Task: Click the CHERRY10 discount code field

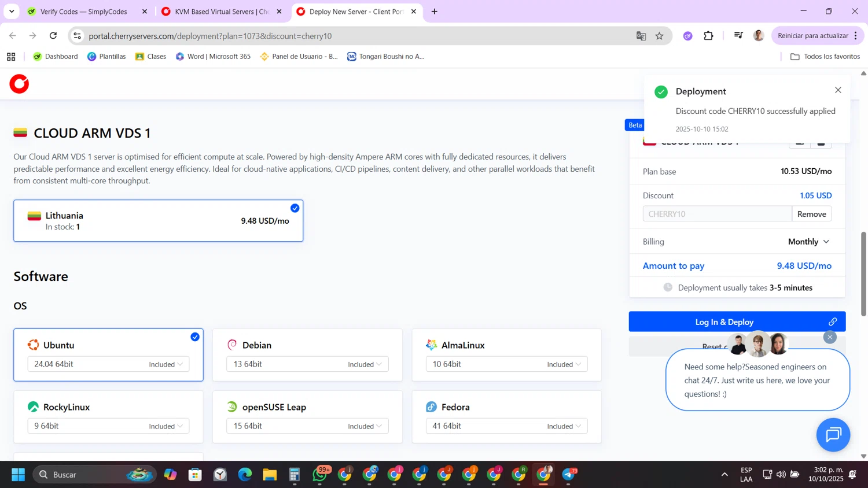Action: [x=717, y=214]
